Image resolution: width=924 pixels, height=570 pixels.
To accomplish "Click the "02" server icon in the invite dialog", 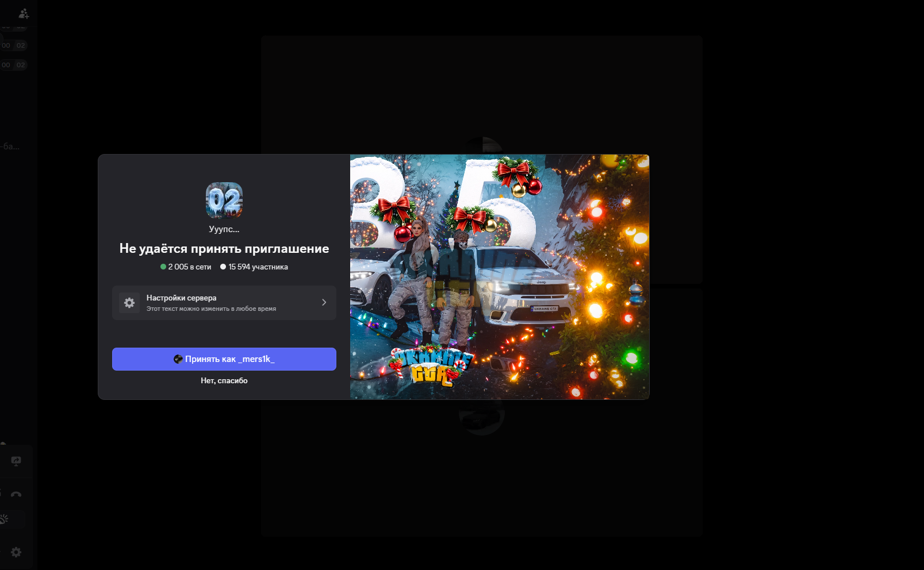I will point(224,201).
